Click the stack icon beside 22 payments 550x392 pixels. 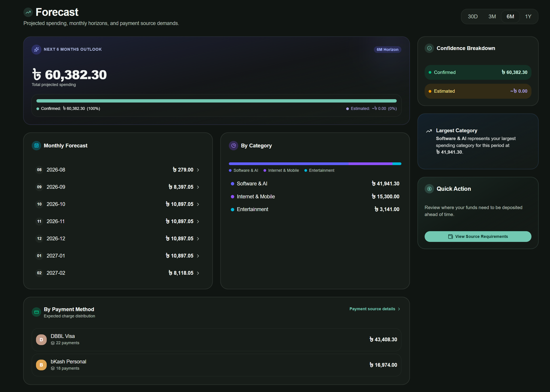pyautogui.click(x=53, y=343)
